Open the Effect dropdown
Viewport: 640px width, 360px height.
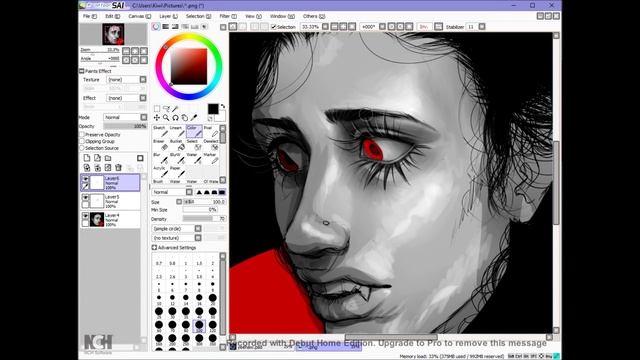[x=127, y=98]
